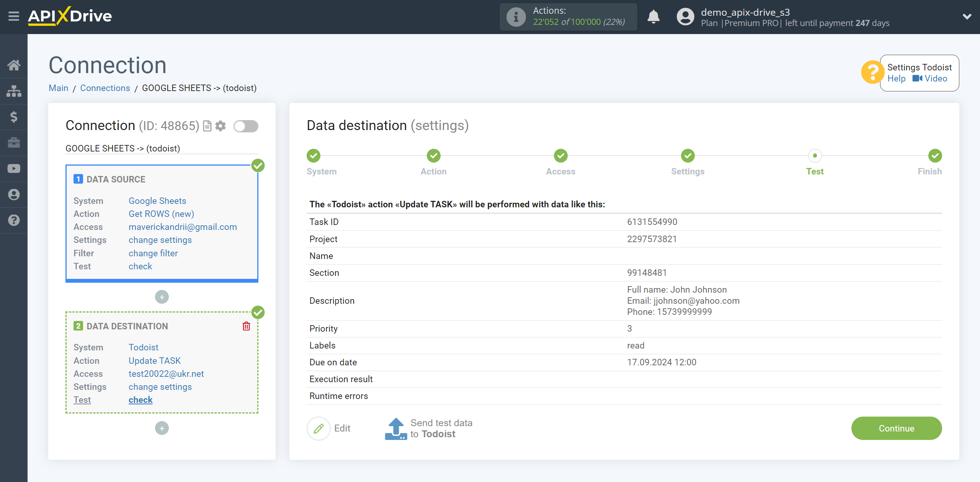The image size is (980, 482).
Task: Open the Update TASK action link
Action: [x=155, y=361]
